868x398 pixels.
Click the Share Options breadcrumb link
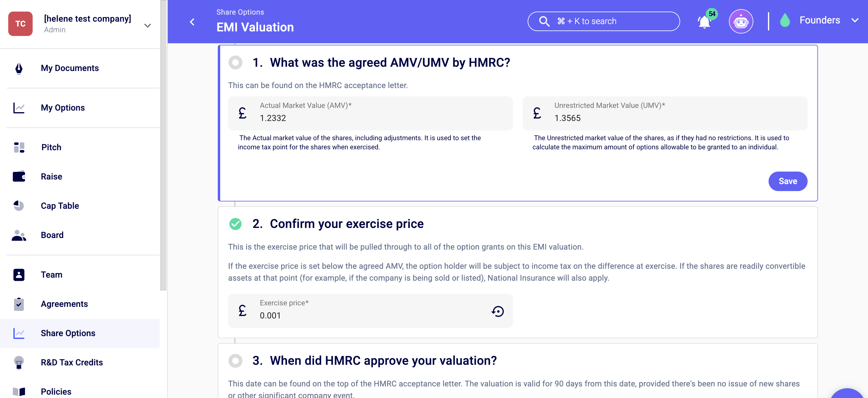click(x=240, y=12)
